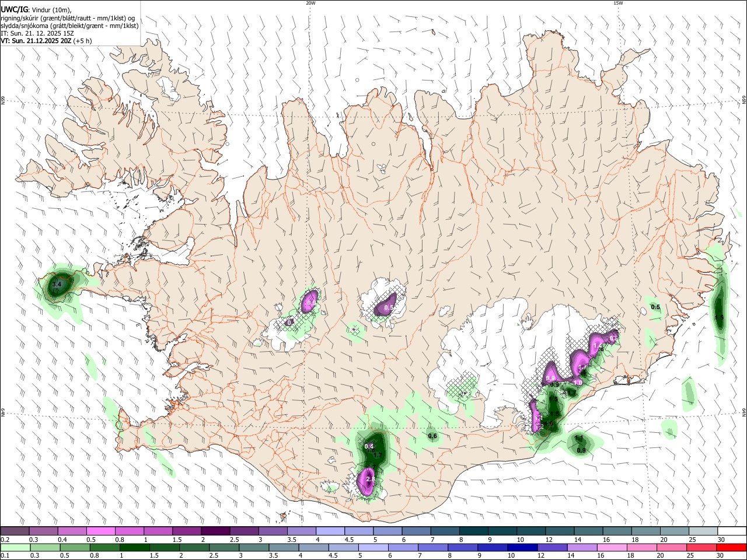Select the pale grey 25–30 swatch in the snow scale
This screenshot has width=747, height=560.
coord(704,531)
